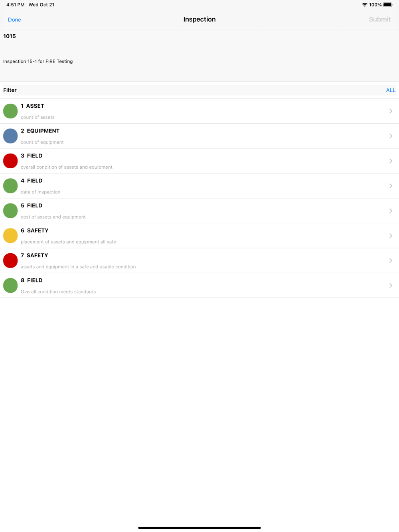The image size is (399, 532).
Task: Select 'cost of assets and equipment' description
Action: (53, 217)
